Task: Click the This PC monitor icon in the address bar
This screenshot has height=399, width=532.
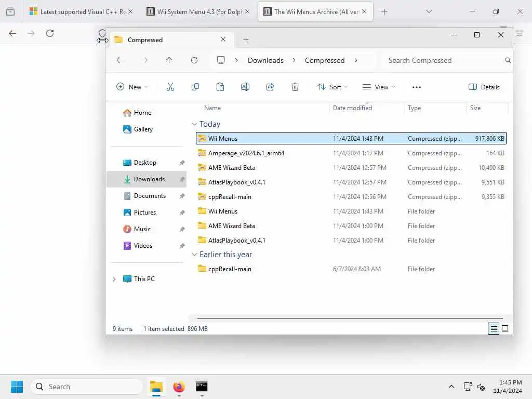Action: pyautogui.click(x=220, y=60)
